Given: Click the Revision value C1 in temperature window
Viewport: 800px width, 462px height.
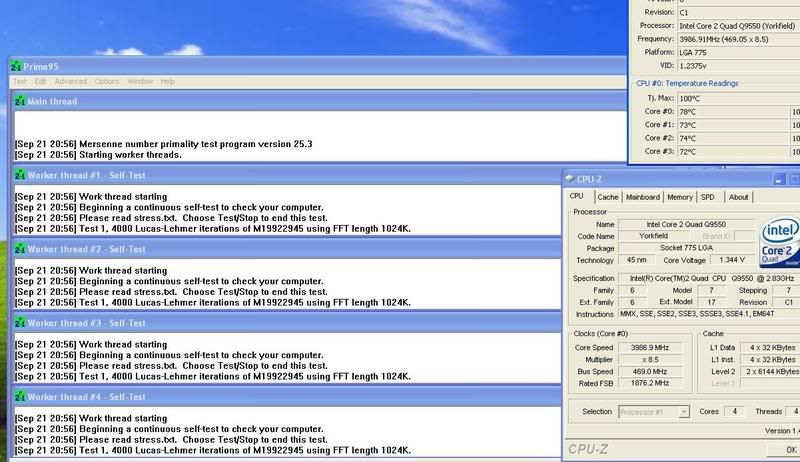Looking at the screenshot, I should tap(739, 12).
